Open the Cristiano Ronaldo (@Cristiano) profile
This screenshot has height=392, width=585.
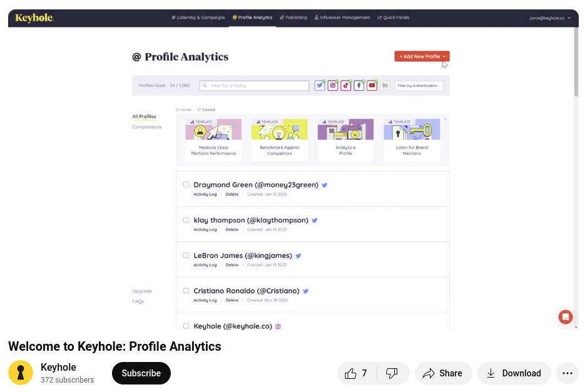[247, 291]
